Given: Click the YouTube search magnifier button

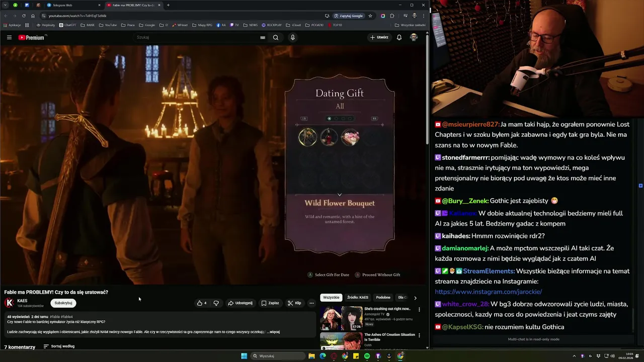Looking at the screenshot, I should (x=275, y=37).
